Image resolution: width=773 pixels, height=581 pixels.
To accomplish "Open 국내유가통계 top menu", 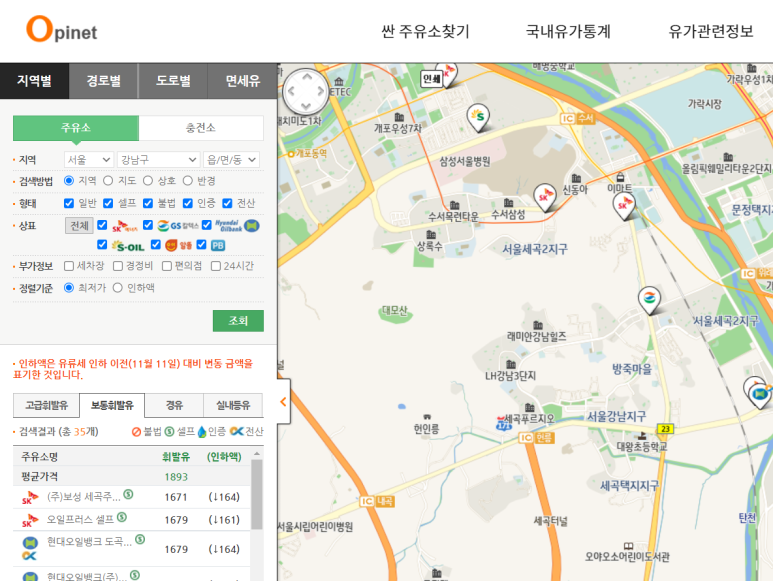I will tap(568, 32).
